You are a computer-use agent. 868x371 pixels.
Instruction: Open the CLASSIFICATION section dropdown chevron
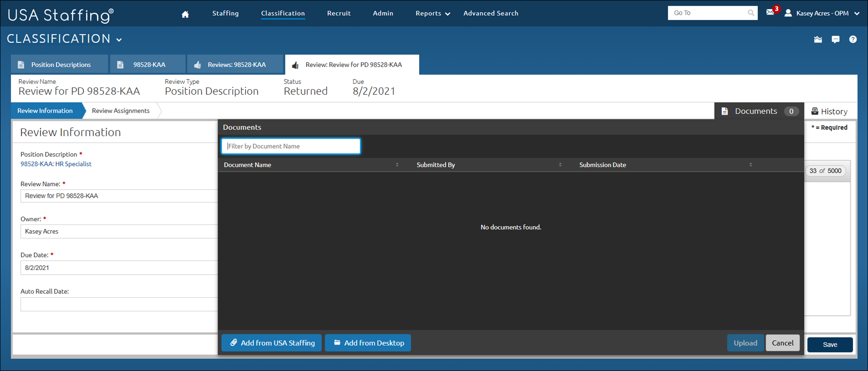[119, 40]
